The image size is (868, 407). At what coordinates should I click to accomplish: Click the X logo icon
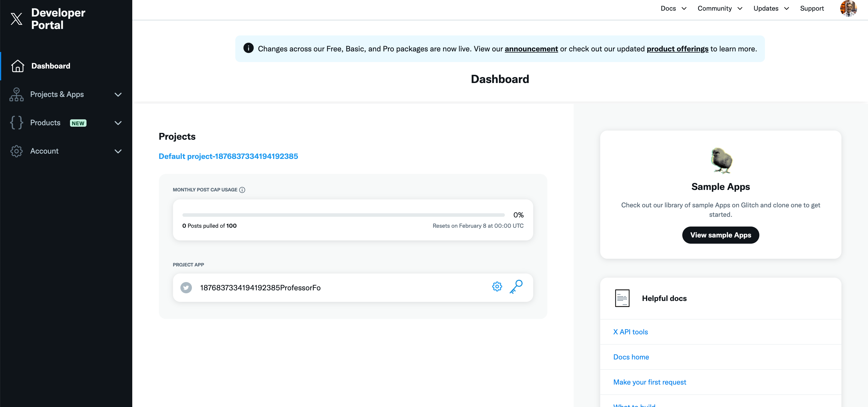(x=16, y=19)
